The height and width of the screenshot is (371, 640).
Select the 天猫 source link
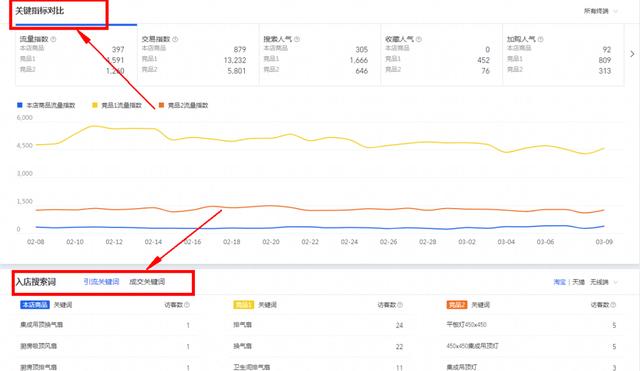point(578,282)
